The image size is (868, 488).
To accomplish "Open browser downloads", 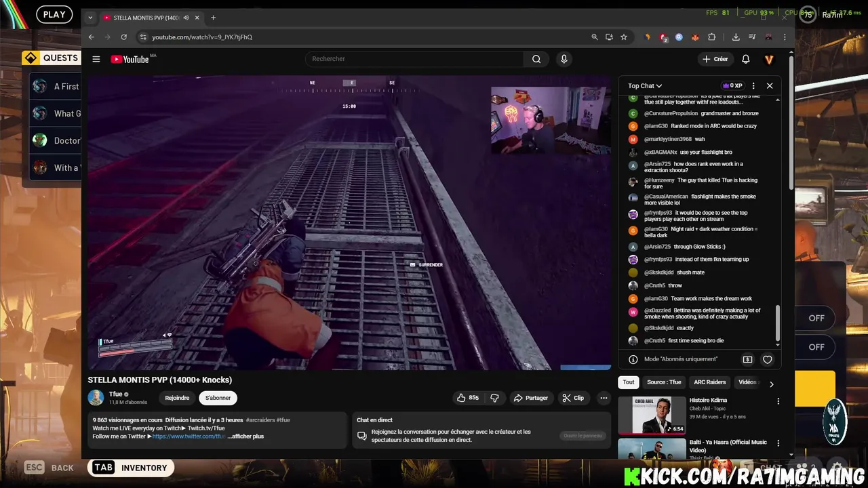I will click(736, 37).
